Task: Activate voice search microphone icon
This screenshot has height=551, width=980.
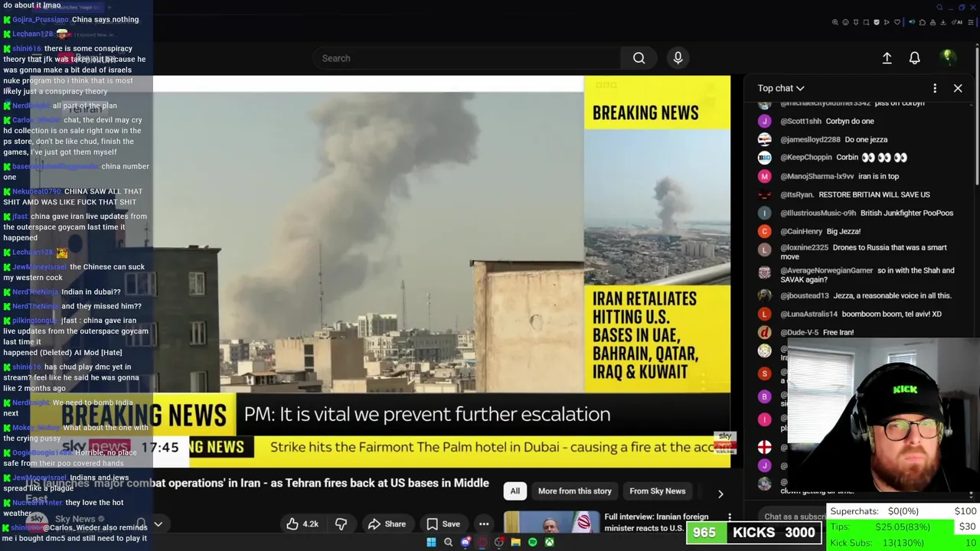Action: point(678,58)
